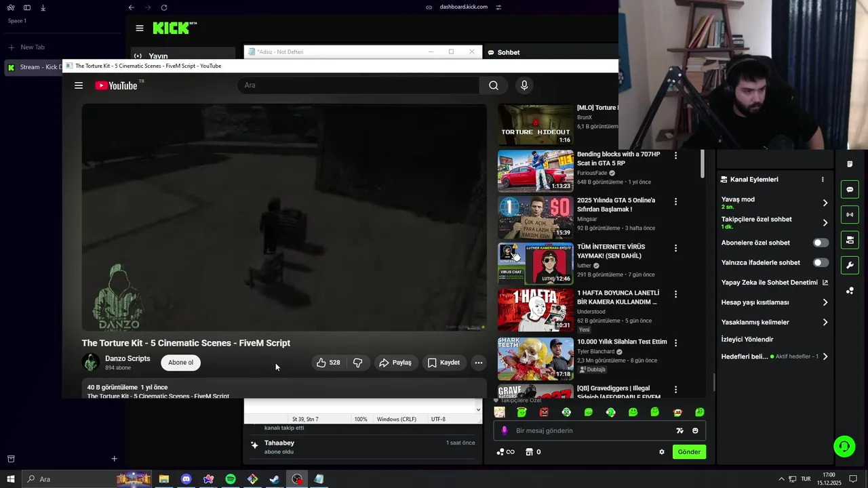Click the Kaydet save button

(x=444, y=363)
